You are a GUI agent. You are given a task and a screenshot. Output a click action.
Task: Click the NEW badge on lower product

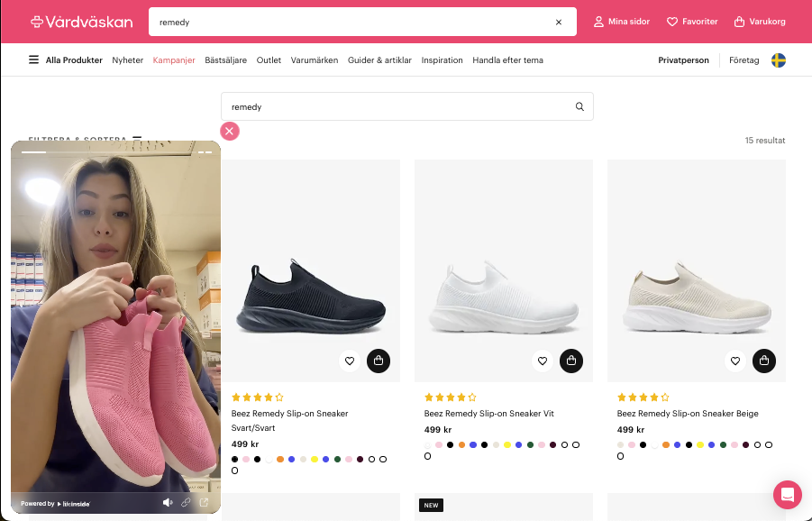coord(431,506)
